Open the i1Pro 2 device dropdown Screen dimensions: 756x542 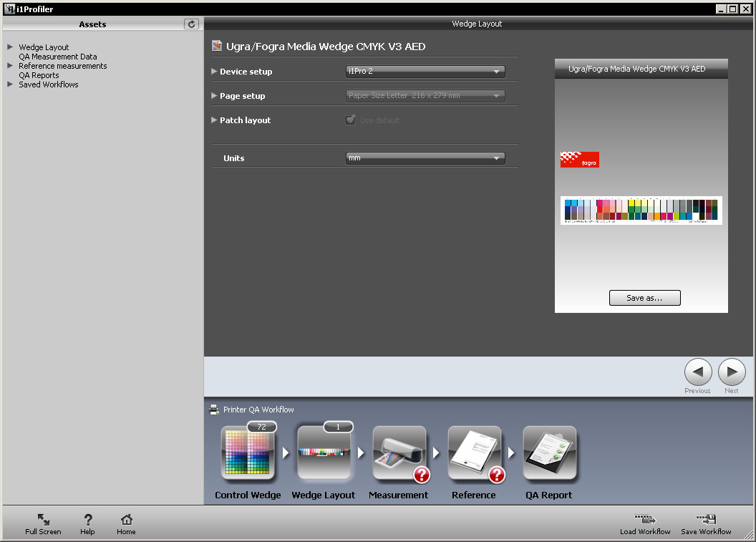425,72
